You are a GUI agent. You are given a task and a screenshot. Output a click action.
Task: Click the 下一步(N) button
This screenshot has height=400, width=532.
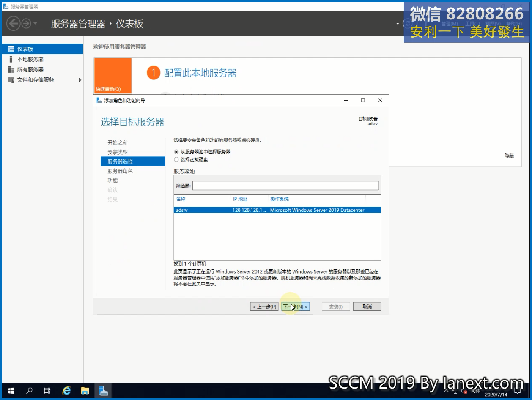[x=295, y=307]
